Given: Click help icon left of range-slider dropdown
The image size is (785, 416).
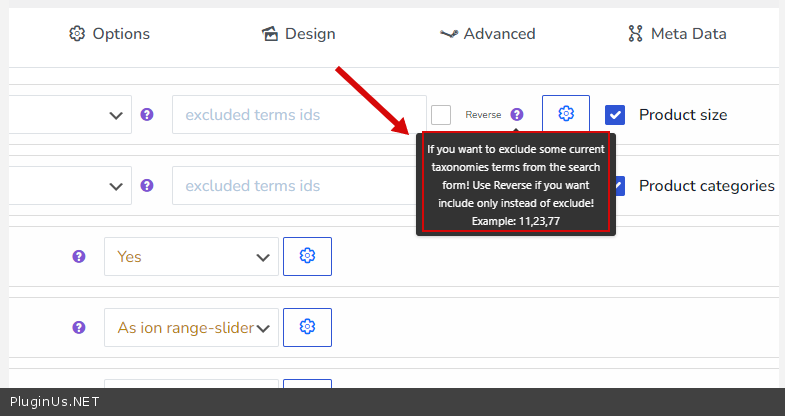Looking at the screenshot, I should coord(79,327).
